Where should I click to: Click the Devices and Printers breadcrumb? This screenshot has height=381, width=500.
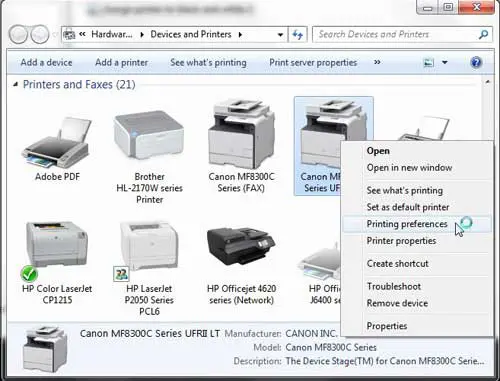pyautogui.click(x=191, y=34)
